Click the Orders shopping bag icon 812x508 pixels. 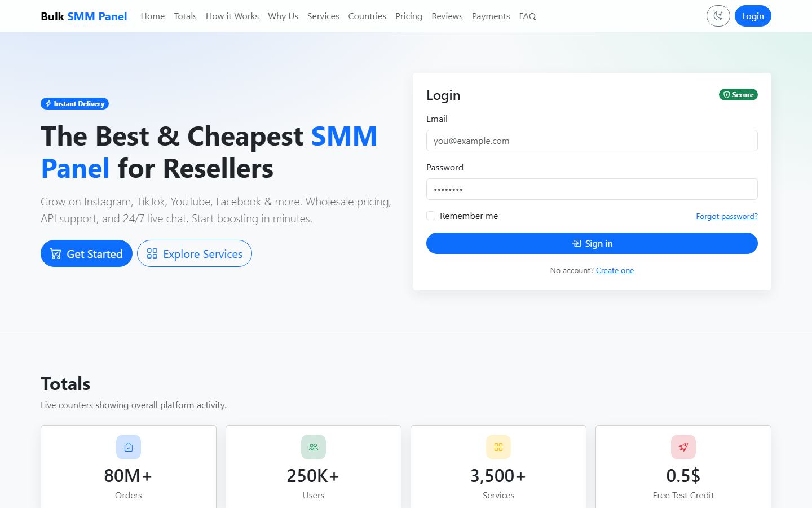129,447
